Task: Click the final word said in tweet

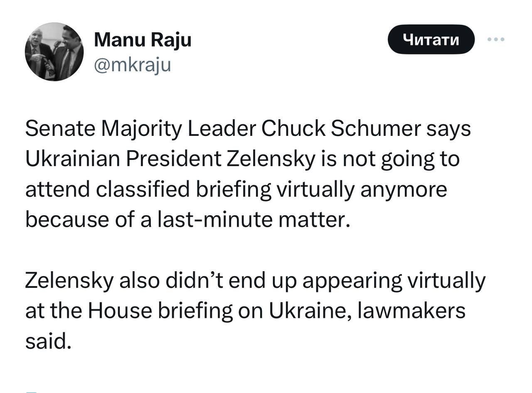Action: click(46, 341)
